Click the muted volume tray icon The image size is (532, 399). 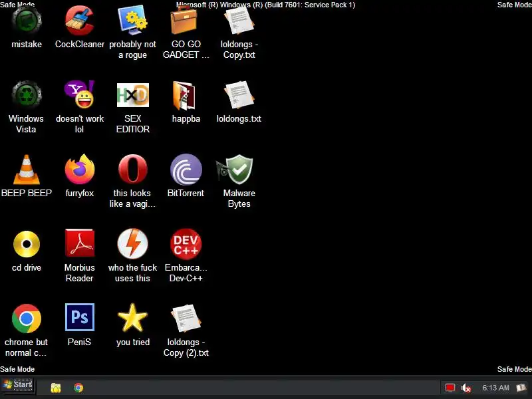[466, 388]
